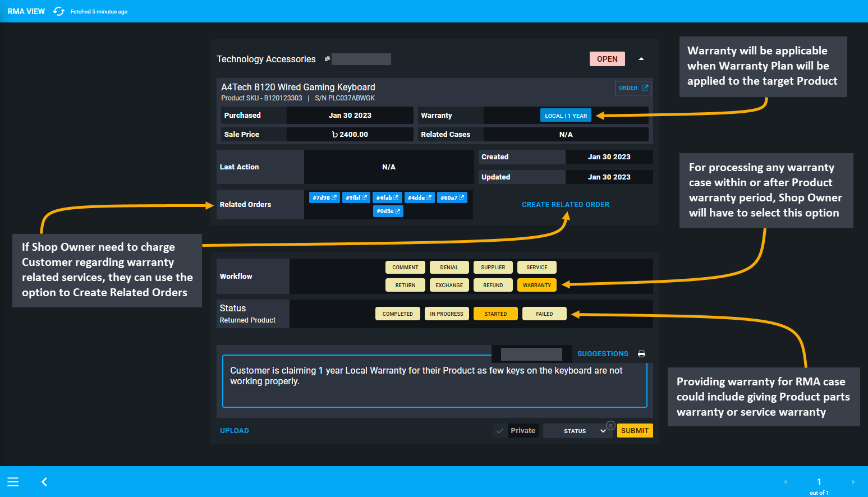Toggle the Private checkbox

(500, 431)
